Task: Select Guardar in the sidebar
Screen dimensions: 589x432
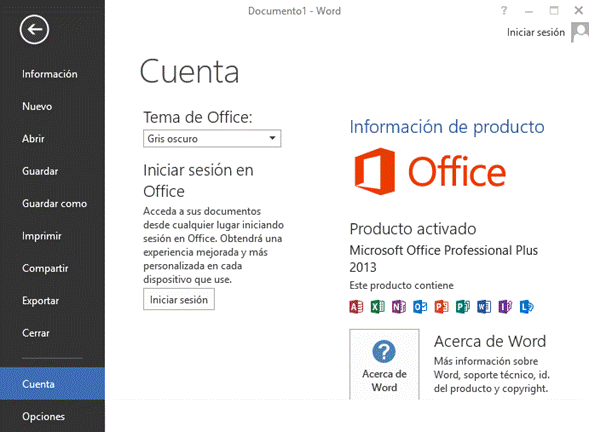Action: (x=53, y=171)
